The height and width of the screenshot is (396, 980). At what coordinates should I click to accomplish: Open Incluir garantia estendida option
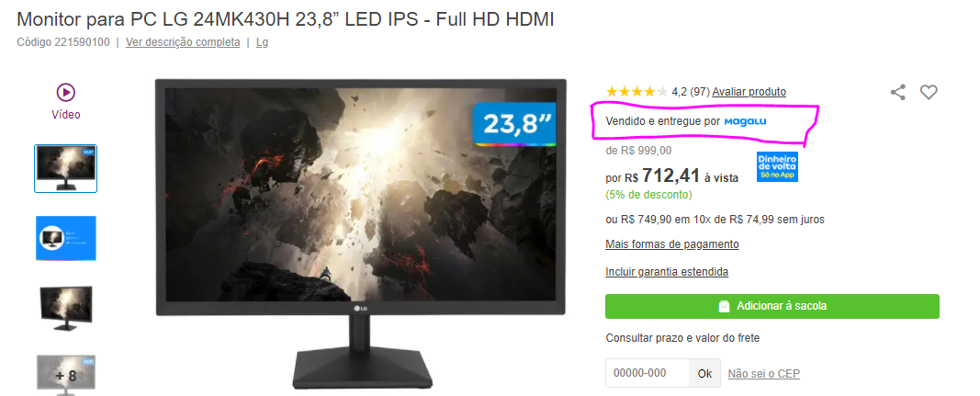(667, 272)
